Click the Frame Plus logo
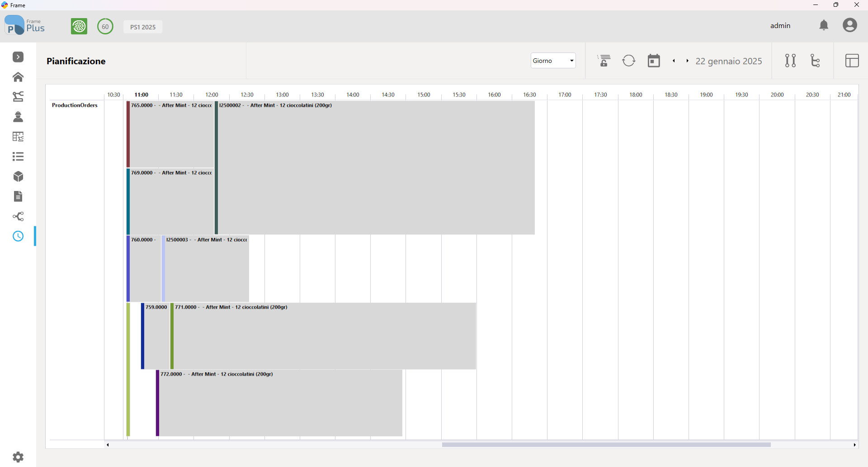868x467 pixels. click(25, 25)
